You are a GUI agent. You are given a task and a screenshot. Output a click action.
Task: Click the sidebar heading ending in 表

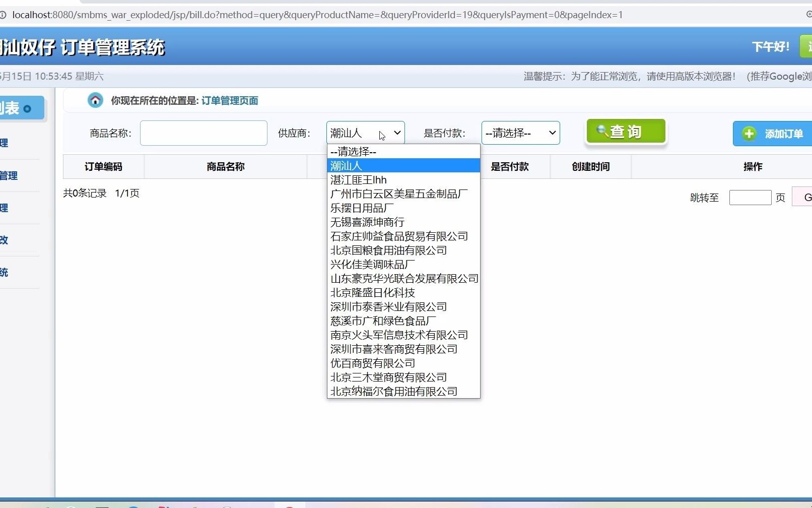[21, 108]
